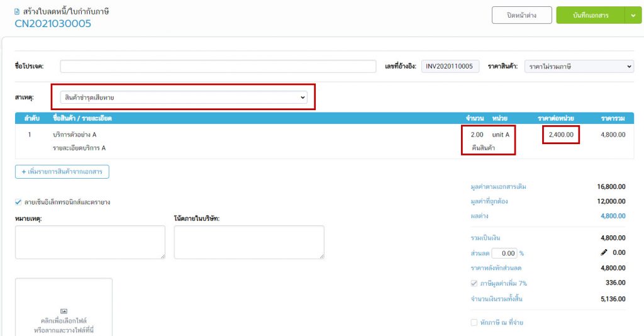Toggle electronic signature and stamp checkbox
The width and height of the screenshot is (644, 336).
click(18, 202)
